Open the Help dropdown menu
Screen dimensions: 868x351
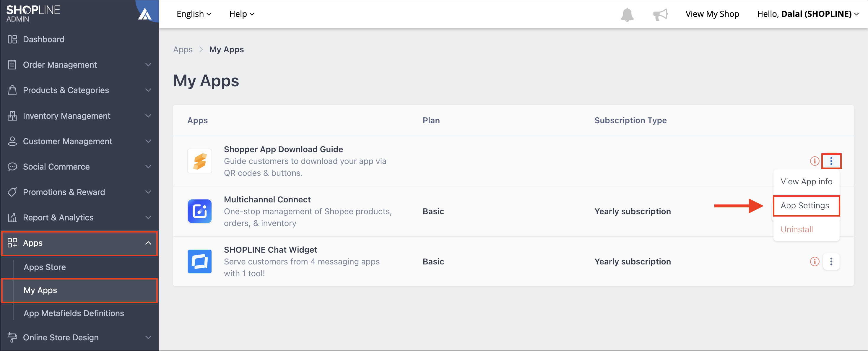pyautogui.click(x=242, y=14)
